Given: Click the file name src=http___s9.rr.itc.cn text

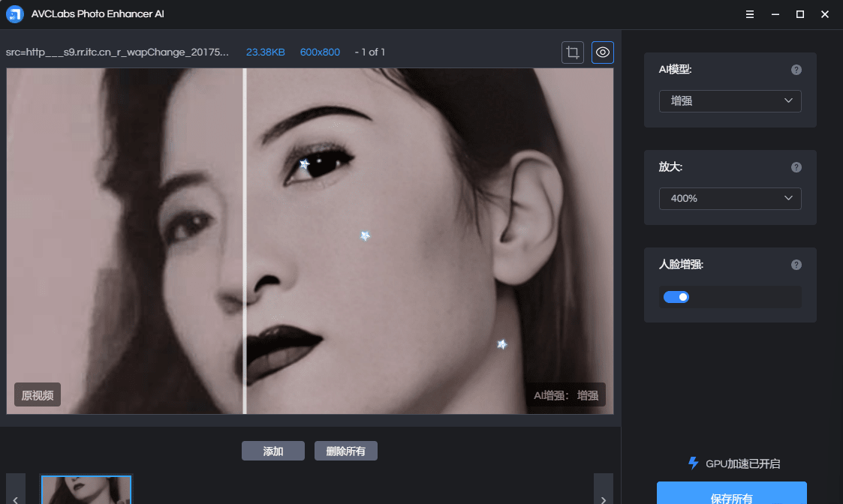Looking at the screenshot, I should point(117,52).
